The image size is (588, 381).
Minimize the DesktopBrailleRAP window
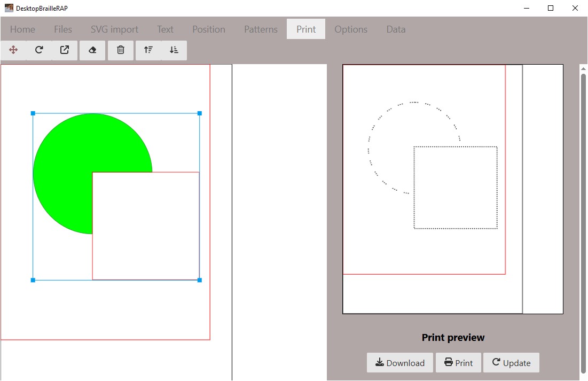[527, 8]
